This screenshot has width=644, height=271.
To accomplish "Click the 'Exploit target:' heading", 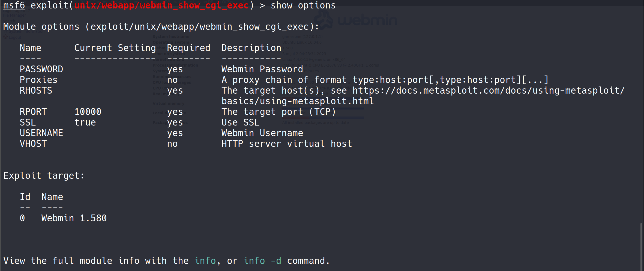I will click(x=44, y=176).
